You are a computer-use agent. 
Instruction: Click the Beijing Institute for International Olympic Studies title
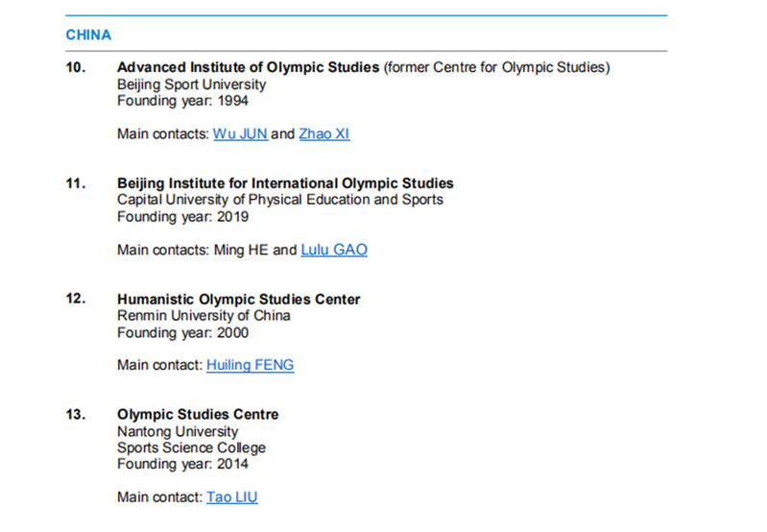click(285, 183)
